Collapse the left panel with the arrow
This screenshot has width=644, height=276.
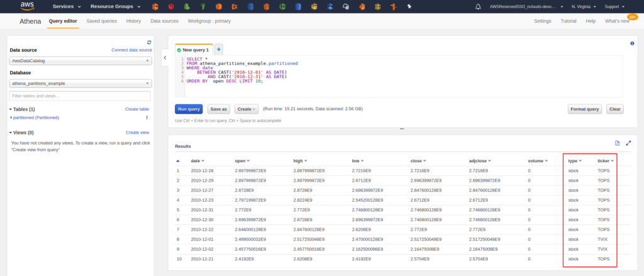[x=165, y=57]
